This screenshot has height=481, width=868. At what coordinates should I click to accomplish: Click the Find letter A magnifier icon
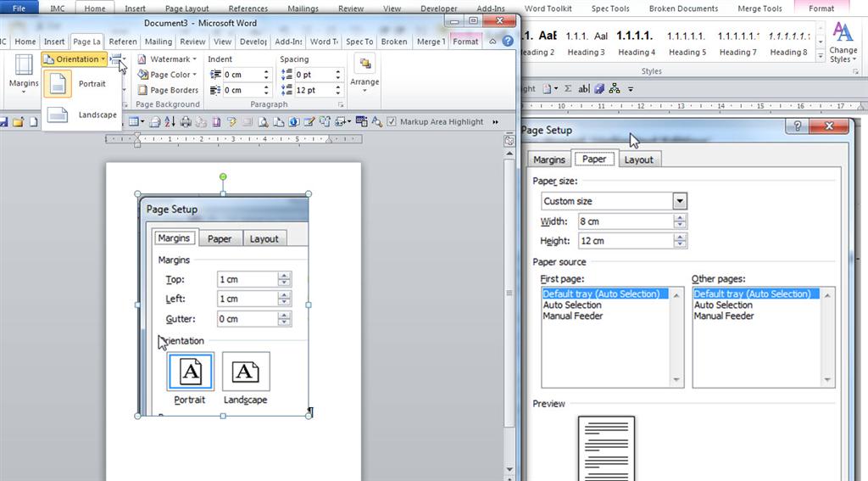coord(377,122)
